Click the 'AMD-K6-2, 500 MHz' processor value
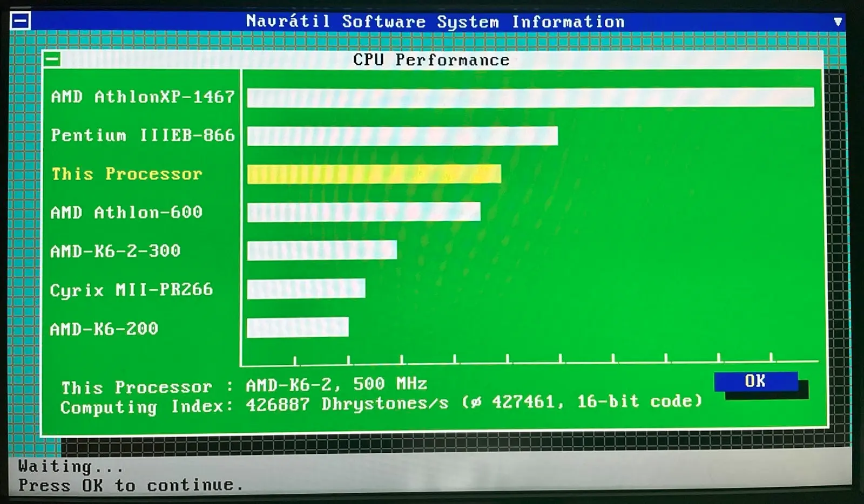Screen dimensions: 864x504 point(336,384)
